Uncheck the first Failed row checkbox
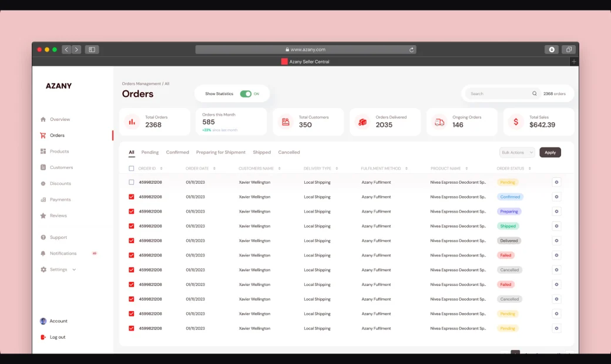The height and width of the screenshot is (364, 611). 132,255
